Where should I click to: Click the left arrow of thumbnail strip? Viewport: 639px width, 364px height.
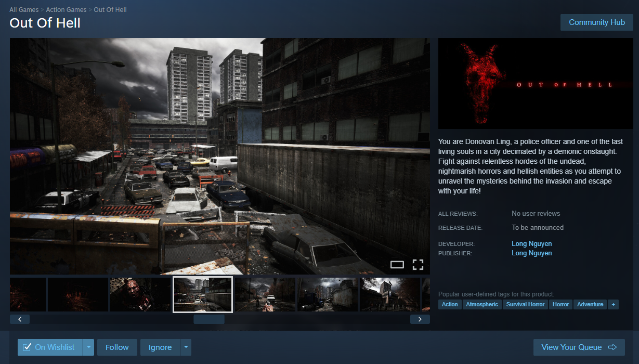(20, 319)
